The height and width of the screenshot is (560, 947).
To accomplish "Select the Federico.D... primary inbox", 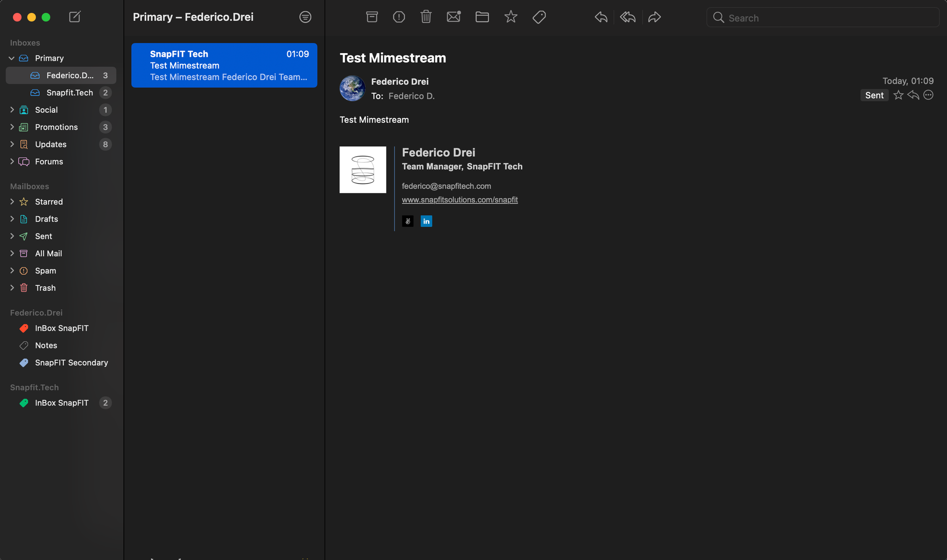I will pos(61,75).
